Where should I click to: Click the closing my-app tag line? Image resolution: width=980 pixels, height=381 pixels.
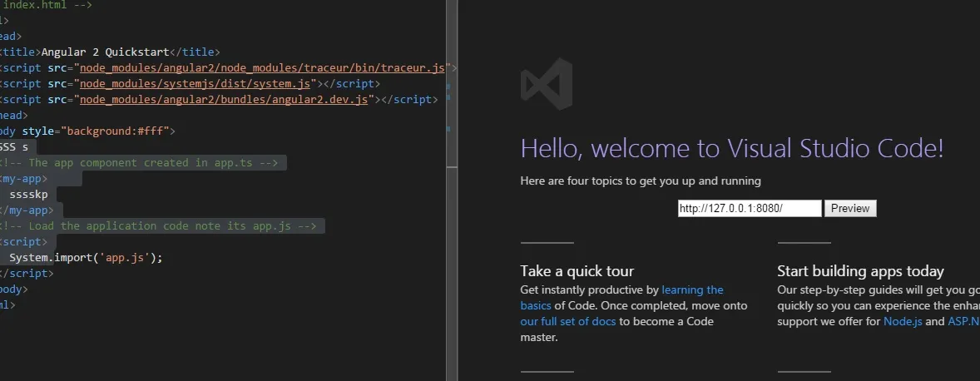click(x=26, y=210)
